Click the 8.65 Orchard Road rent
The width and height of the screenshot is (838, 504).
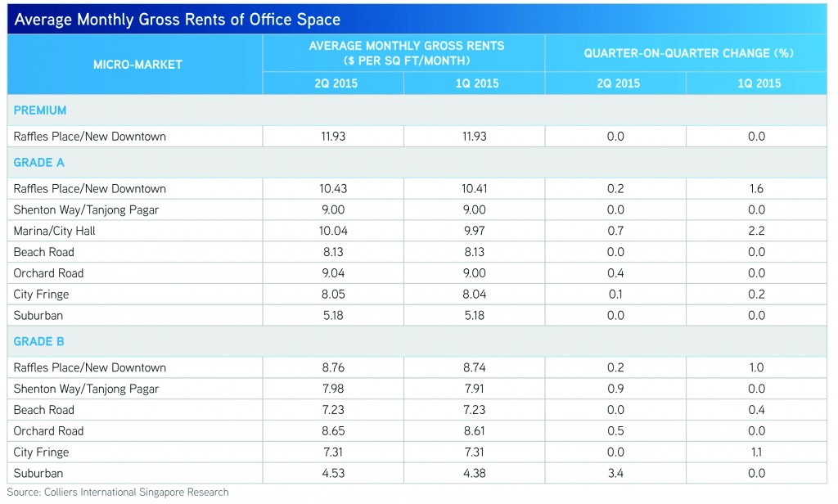pyautogui.click(x=334, y=431)
